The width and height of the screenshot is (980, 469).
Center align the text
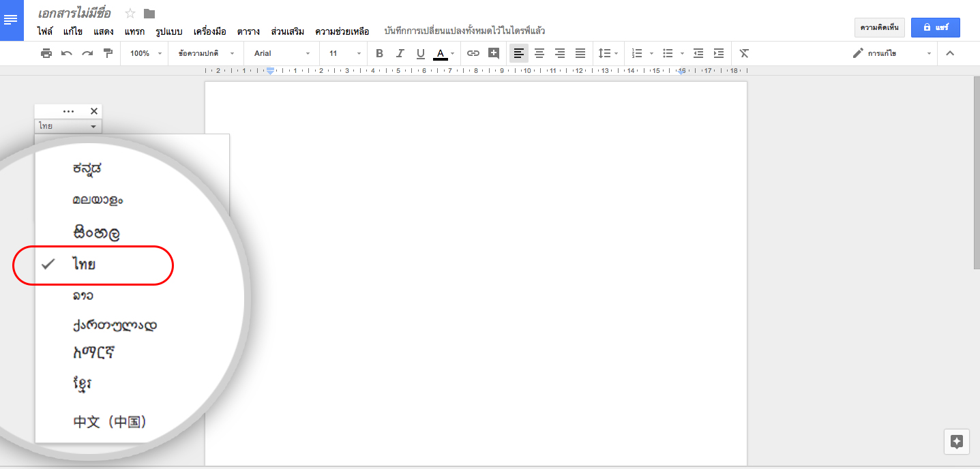click(539, 53)
